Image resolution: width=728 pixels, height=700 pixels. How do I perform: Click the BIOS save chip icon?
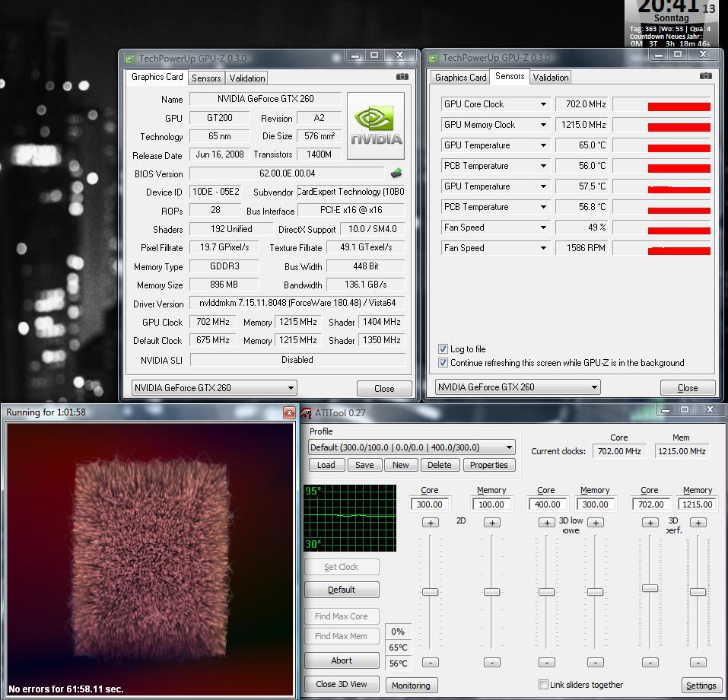[396, 173]
